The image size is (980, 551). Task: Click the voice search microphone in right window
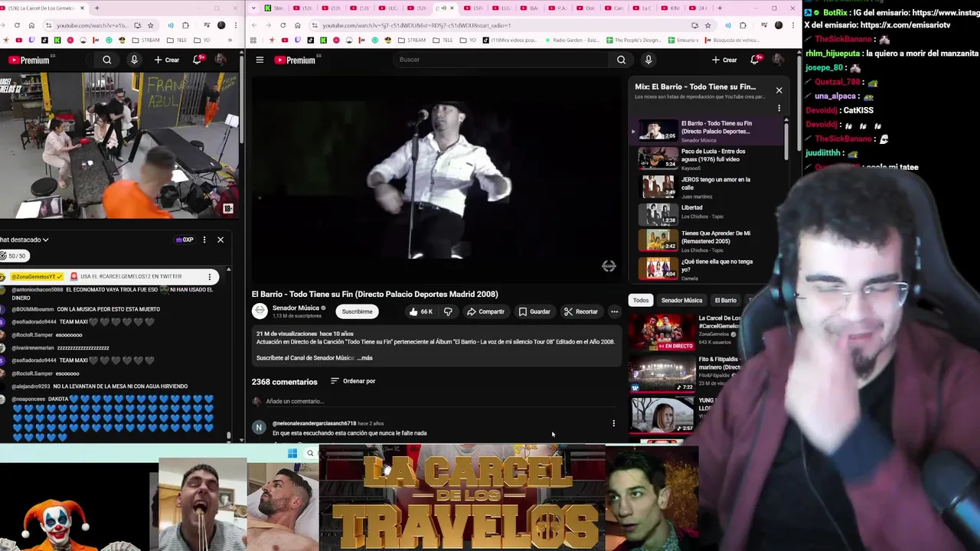[x=648, y=60]
